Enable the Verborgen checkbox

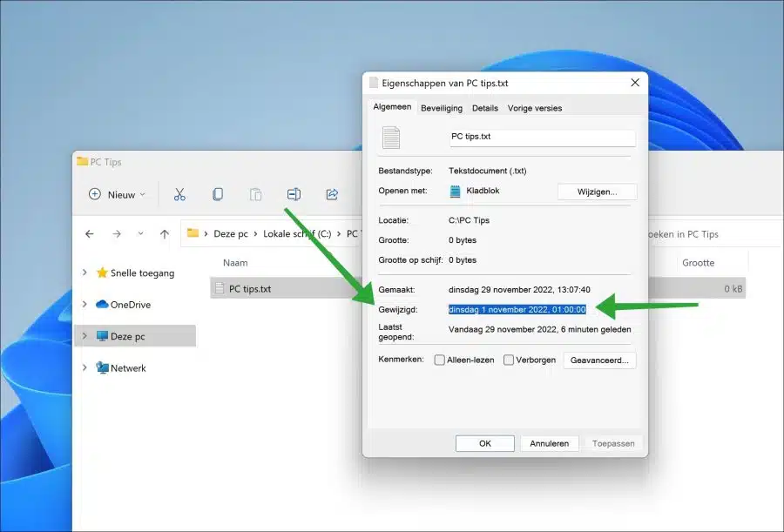[x=509, y=360]
